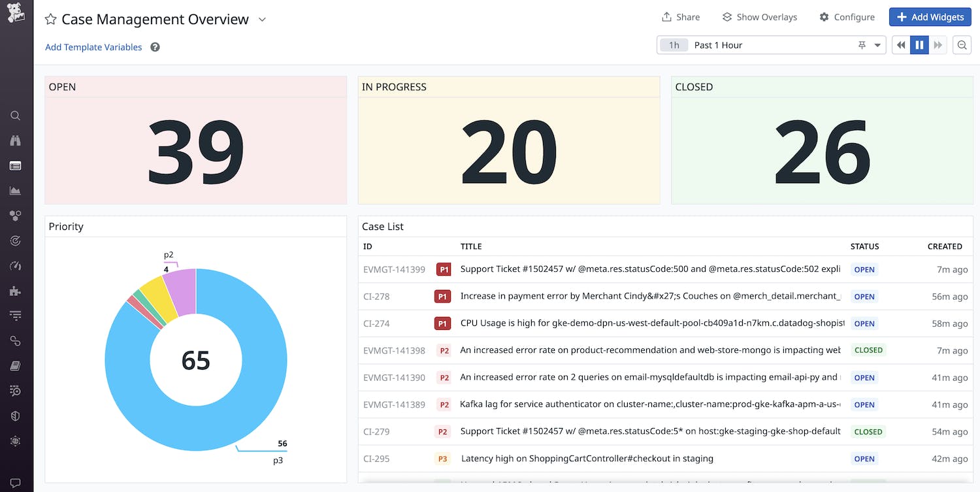Click the Add Widgets button
This screenshot has height=492, width=980.
930,17
